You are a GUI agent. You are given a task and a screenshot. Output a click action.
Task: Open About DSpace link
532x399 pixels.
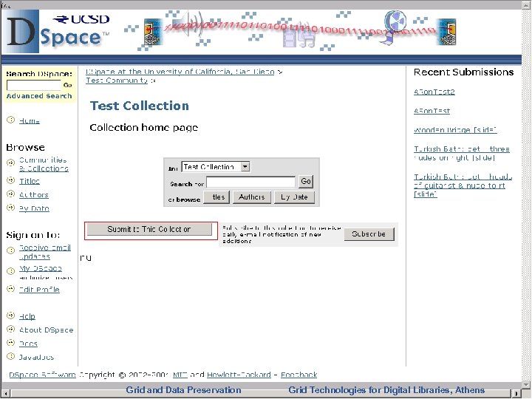point(46,330)
